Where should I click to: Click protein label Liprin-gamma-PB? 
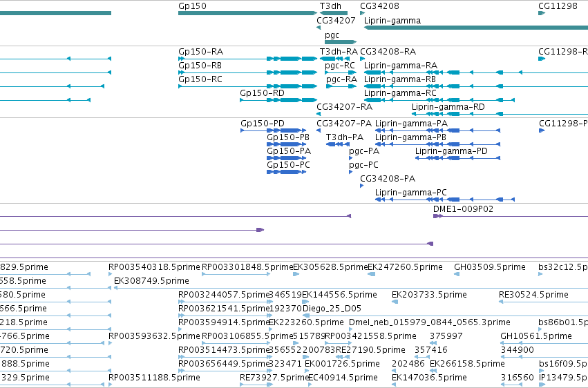[410, 137]
